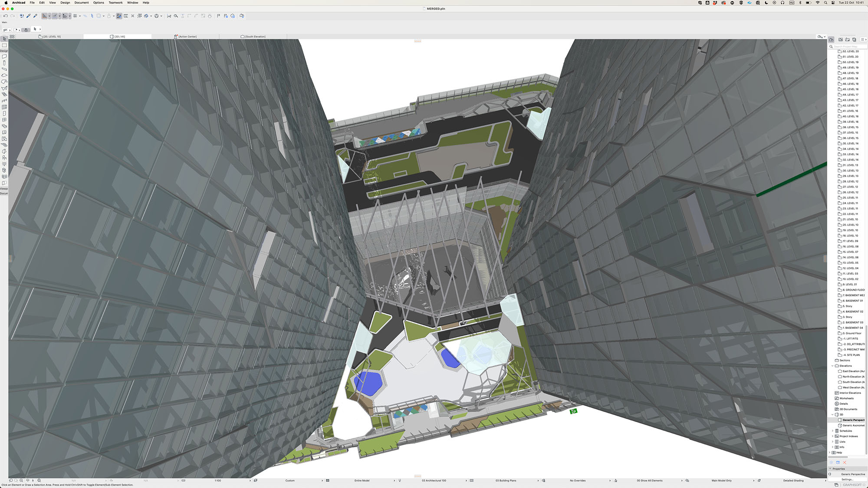Open the Trace Reference dropdown arrow
The width and height of the screenshot is (868, 488).
pos(104,16)
